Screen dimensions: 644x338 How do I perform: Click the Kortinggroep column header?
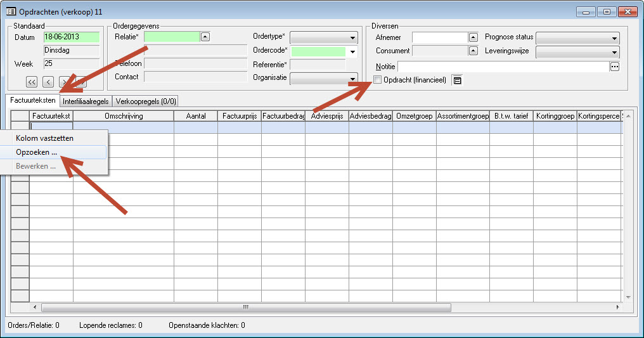[x=555, y=116]
